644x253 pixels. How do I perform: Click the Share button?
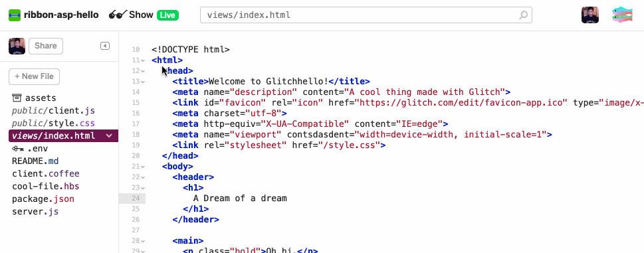click(46, 46)
